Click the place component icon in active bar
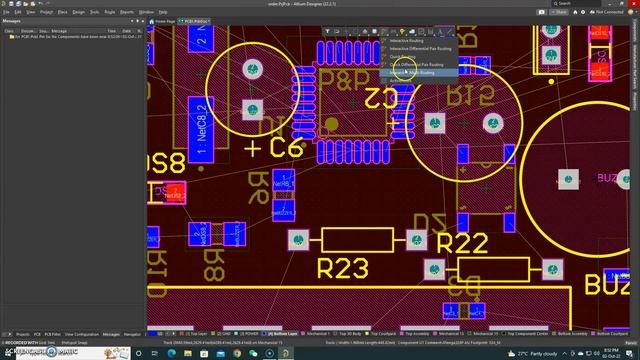 pos(365,31)
